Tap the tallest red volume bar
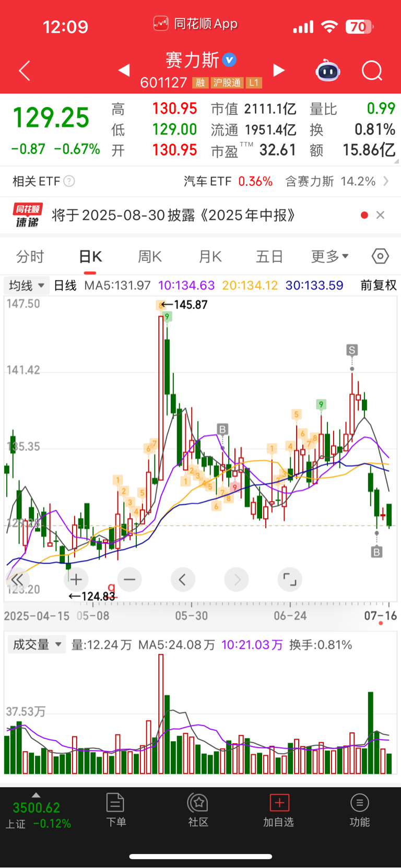401x868 pixels. pyautogui.click(x=161, y=714)
